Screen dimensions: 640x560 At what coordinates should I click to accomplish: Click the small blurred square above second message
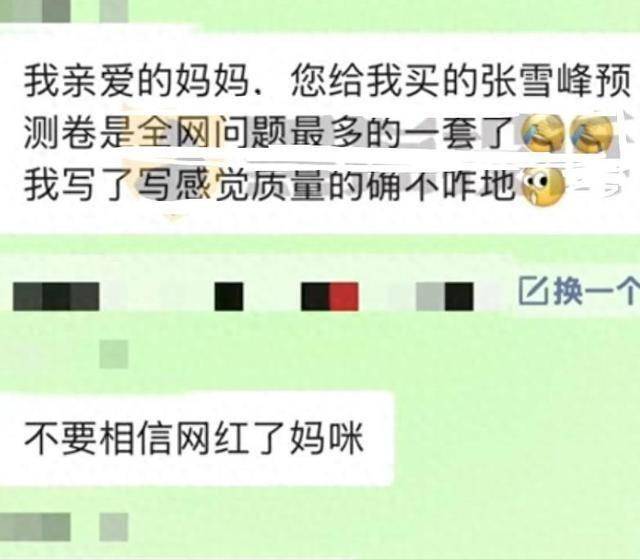[114, 354]
